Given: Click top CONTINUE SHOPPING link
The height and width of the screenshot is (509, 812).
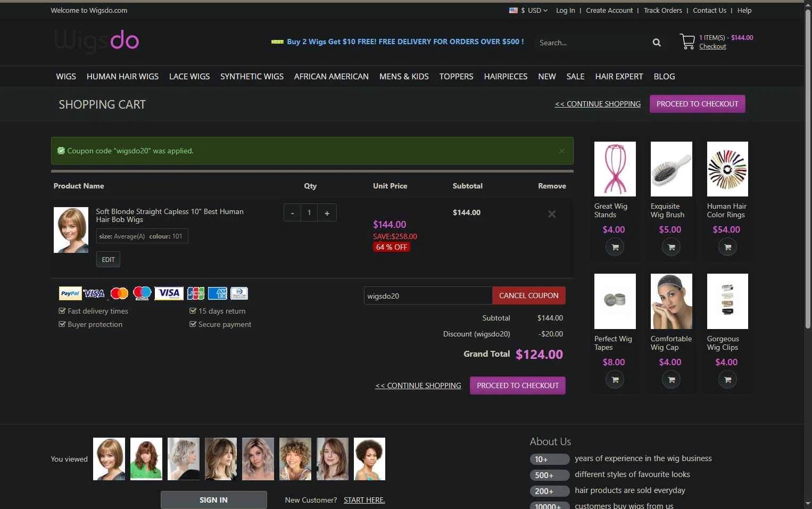Looking at the screenshot, I should (x=598, y=104).
